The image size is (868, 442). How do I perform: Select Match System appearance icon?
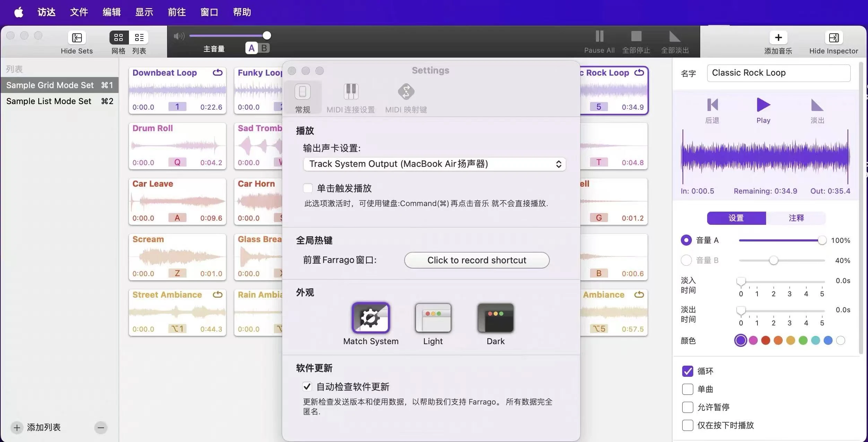tap(371, 318)
